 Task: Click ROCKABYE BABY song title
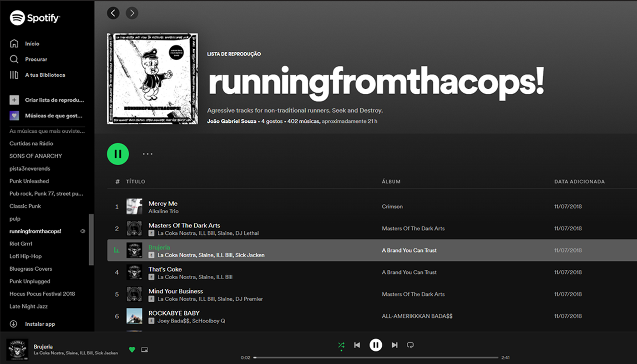click(x=174, y=313)
